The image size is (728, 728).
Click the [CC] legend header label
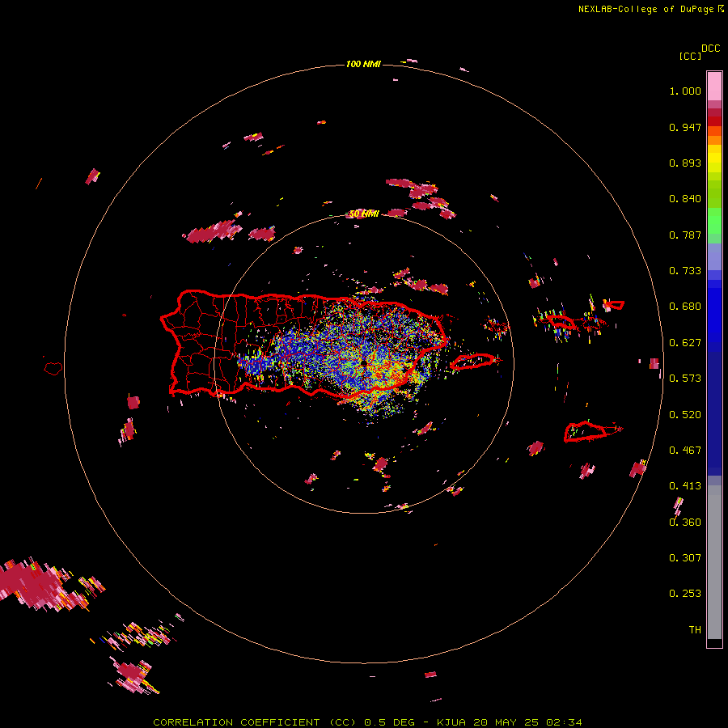pyautogui.click(x=690, y=56)
